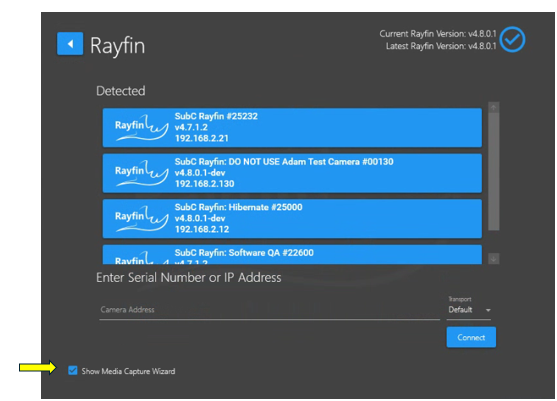557x401 pixels.
Task: Select SubC Rayfin Hibernate #25000 camera
Action: [292, 218]
